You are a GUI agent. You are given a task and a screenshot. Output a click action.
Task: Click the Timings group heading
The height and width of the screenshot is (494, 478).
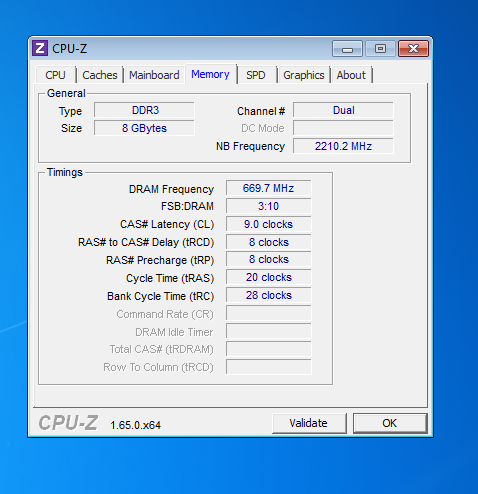coord(65,172)
